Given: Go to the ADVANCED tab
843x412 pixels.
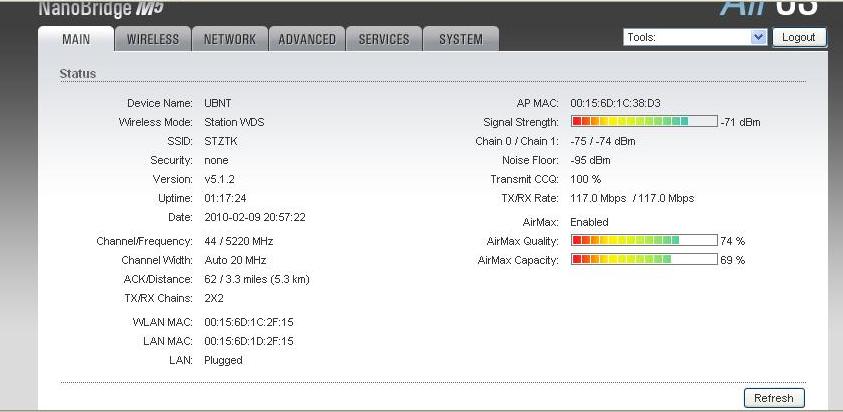Looking at the screenshot, I should 306,39.
